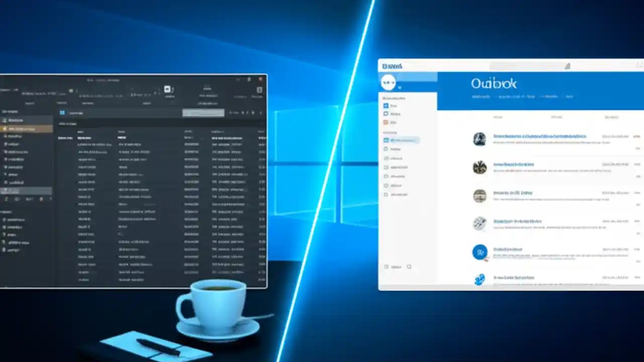Open the blue Inbox icon above the dark message list
The image size is (644, 362).
coord(62,113)
